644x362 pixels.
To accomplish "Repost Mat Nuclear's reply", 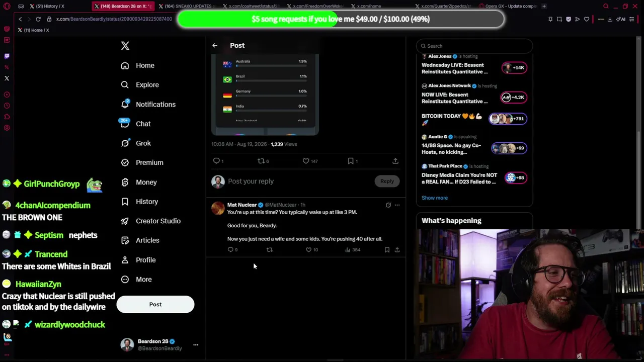I will tap(270, 250).
